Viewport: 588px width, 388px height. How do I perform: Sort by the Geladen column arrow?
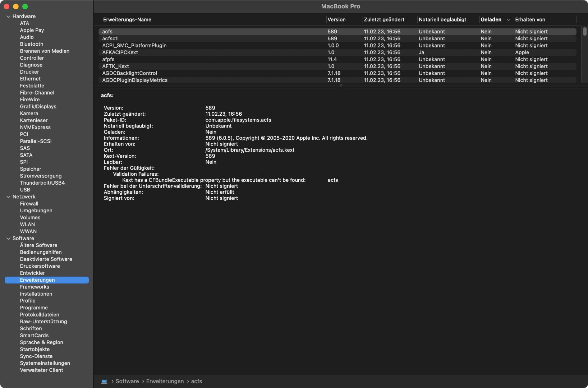point(508,20)
